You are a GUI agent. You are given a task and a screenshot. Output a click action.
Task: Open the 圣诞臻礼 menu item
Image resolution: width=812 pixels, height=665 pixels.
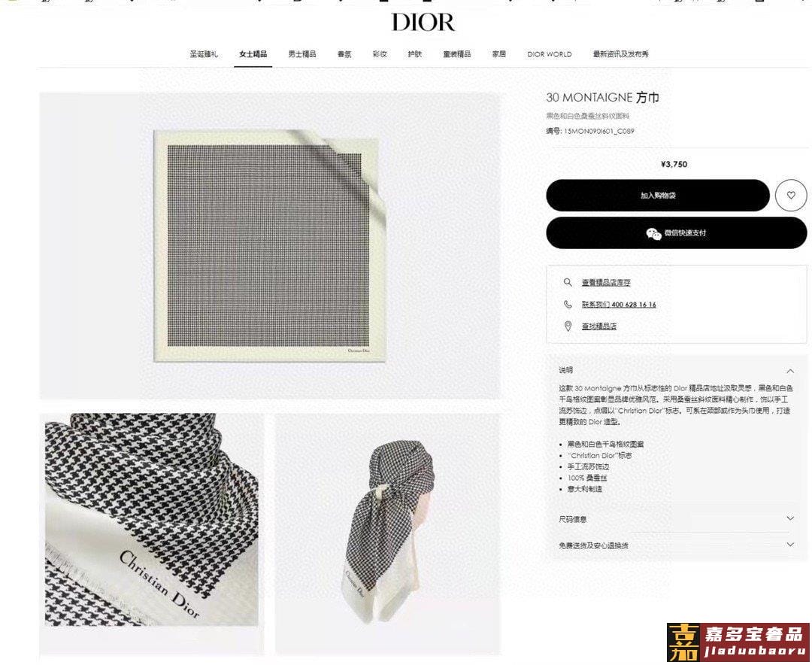204,54
